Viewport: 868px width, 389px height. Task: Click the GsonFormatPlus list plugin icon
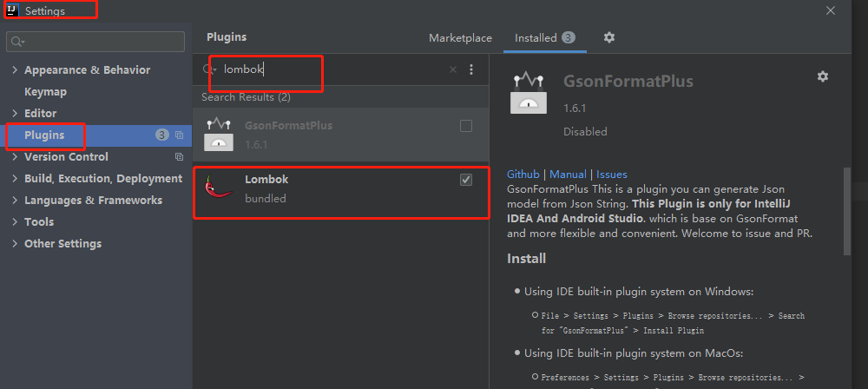click(219, 135)
